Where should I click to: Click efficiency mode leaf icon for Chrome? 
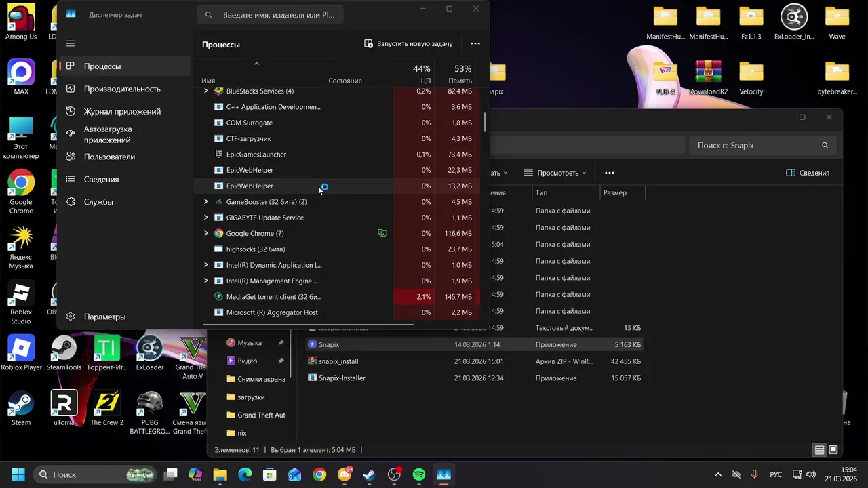click(382, 233)
